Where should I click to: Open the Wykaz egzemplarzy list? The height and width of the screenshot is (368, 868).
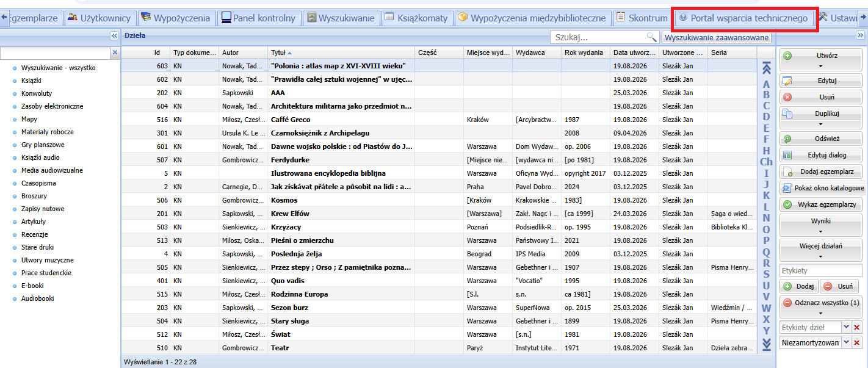[x=821, y=204]
